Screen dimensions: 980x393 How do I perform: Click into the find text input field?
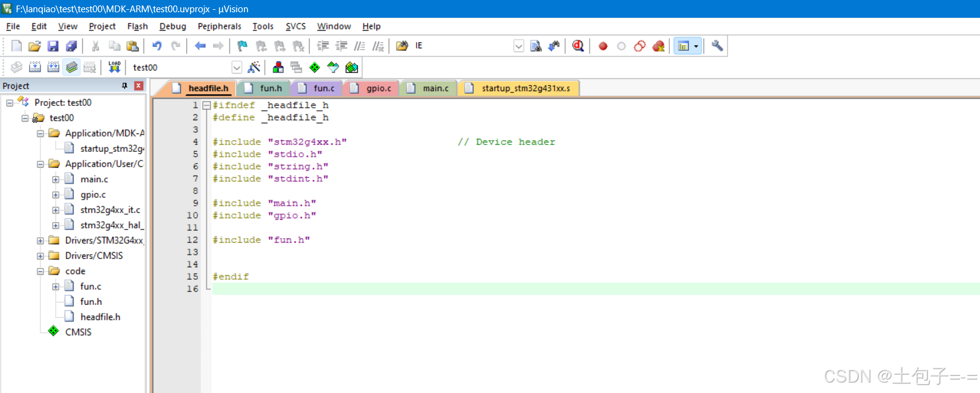463,46
